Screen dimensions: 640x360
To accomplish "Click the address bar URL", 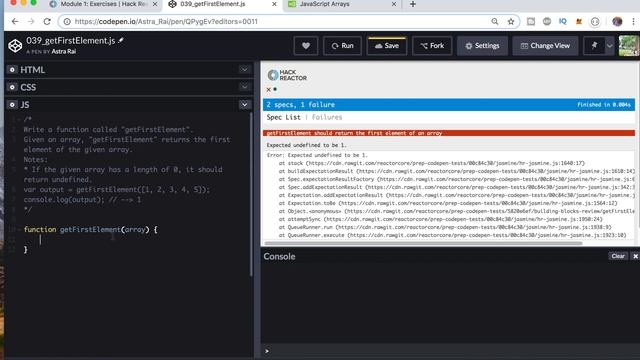I will (x=166, y=21).
